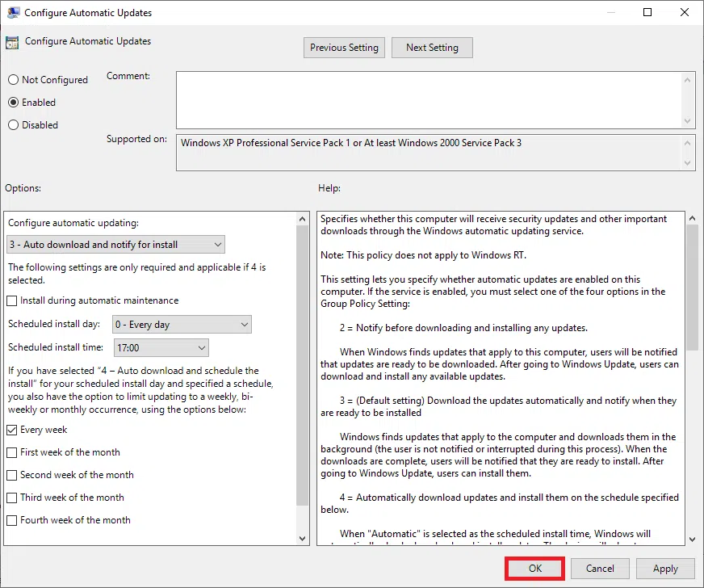
Task: Check Fourth week of the month
Action: pos(12,520)
